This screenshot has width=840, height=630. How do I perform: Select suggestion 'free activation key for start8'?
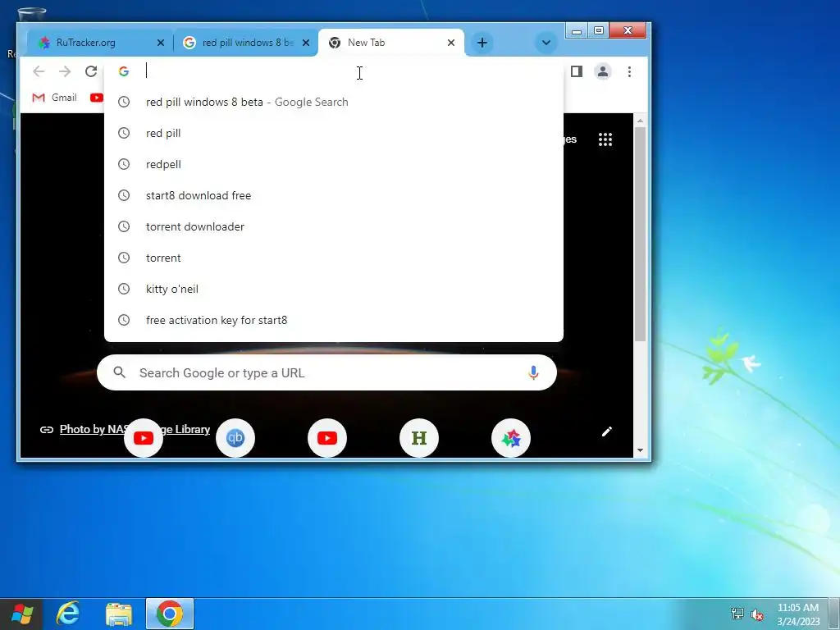[334, 320]
